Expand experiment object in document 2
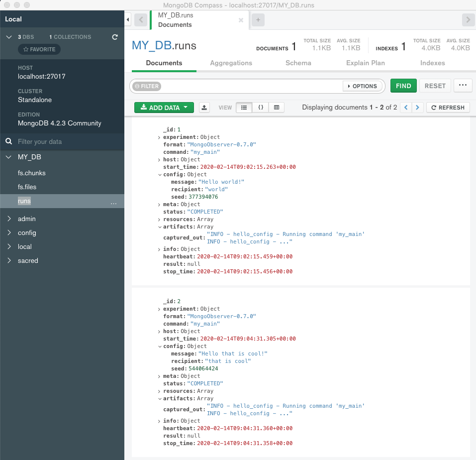Image resolution: width=476 pixels, height=460 pixels. (x=159, y=309)
